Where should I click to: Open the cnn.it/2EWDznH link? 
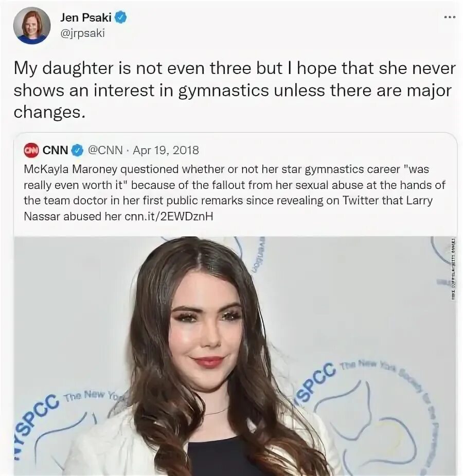coord(169,216)
